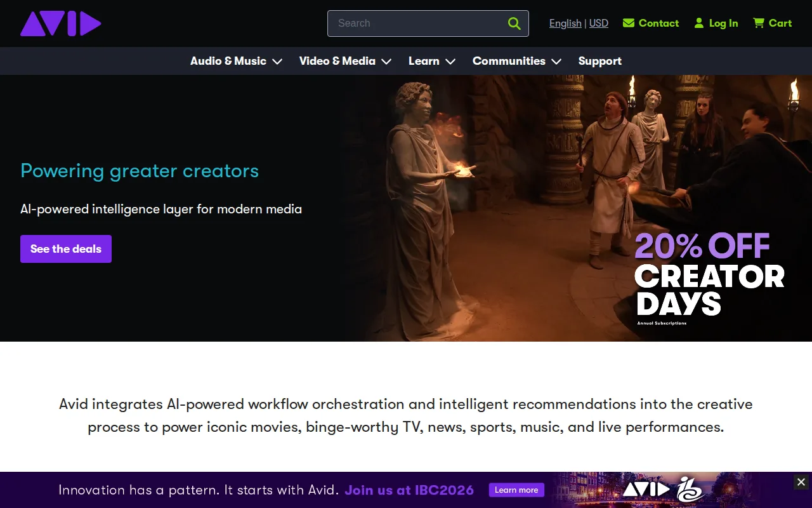Close the IBC2026 bottom banner
Image resolution: width=812 pixels, height=508 pixels.
[801, 482]
